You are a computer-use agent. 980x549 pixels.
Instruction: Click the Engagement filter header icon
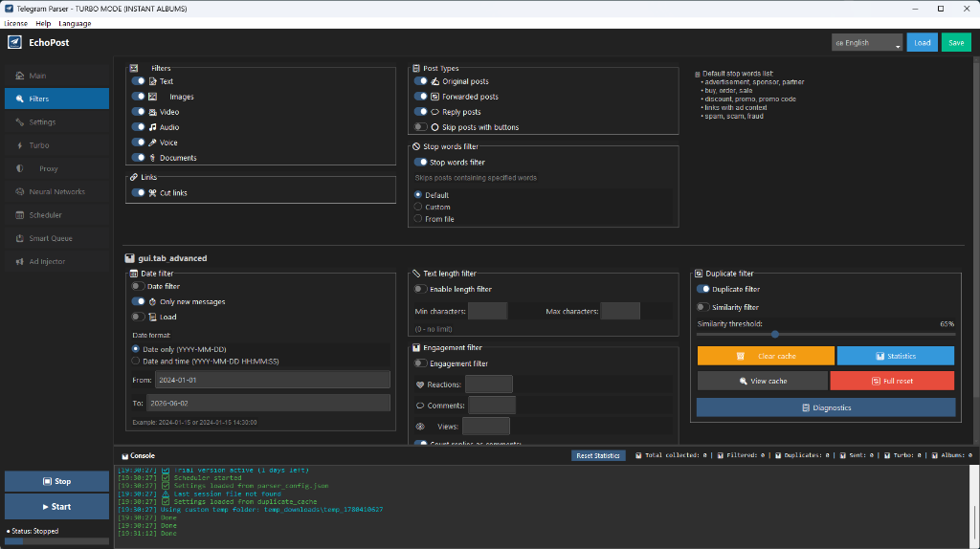click(416, 348)
